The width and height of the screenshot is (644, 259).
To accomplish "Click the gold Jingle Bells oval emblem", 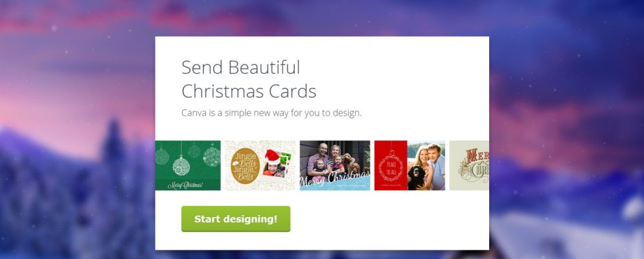I will coord(245,166).
